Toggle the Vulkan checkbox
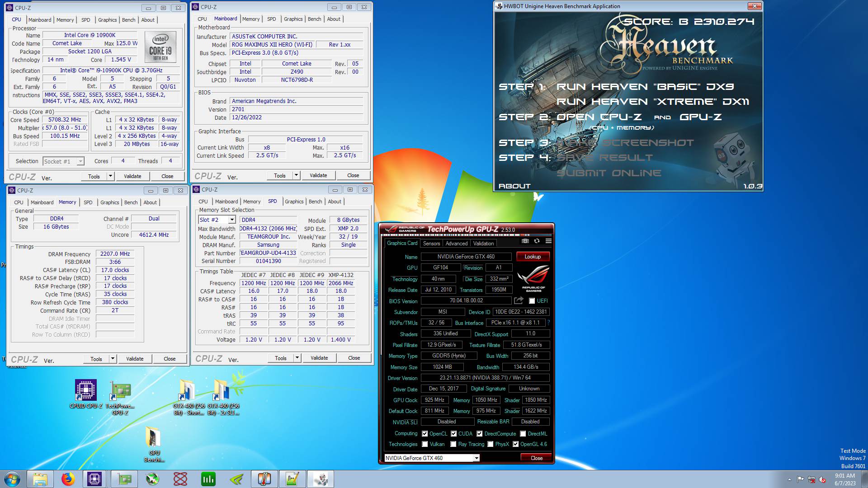The height and width of the screenshot is (488, 868). coord(425,444)
